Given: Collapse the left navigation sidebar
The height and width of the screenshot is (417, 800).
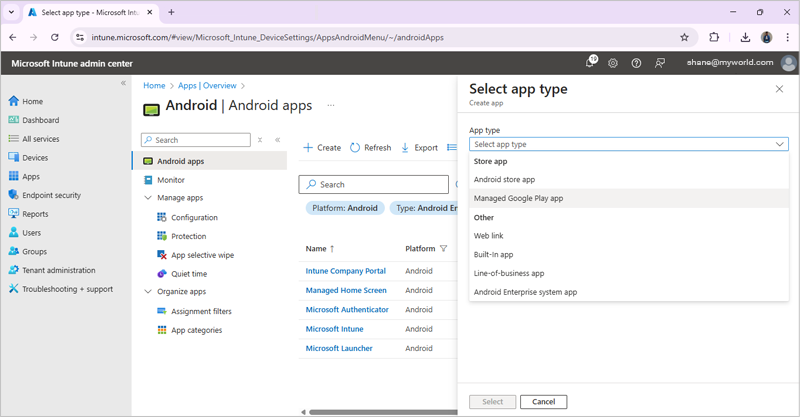Looking at the screenshot, I should pyautogui.click(x=123, y=84).
